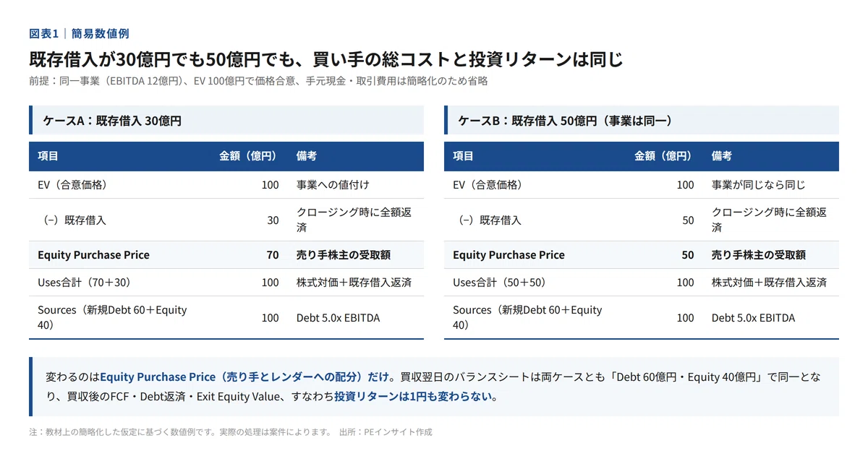Click クロージング時に全額返済 note in Case B
The image size is (868, 464).
[769, 220]
